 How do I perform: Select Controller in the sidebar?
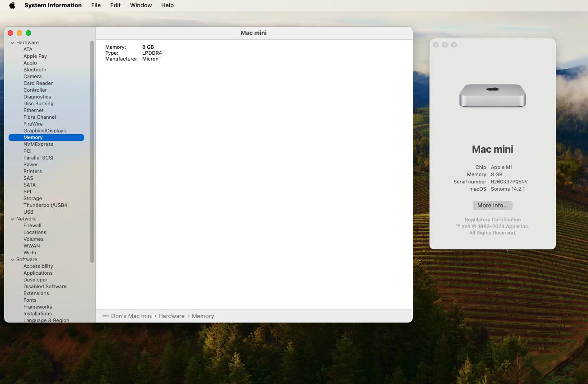click(35, 90)
